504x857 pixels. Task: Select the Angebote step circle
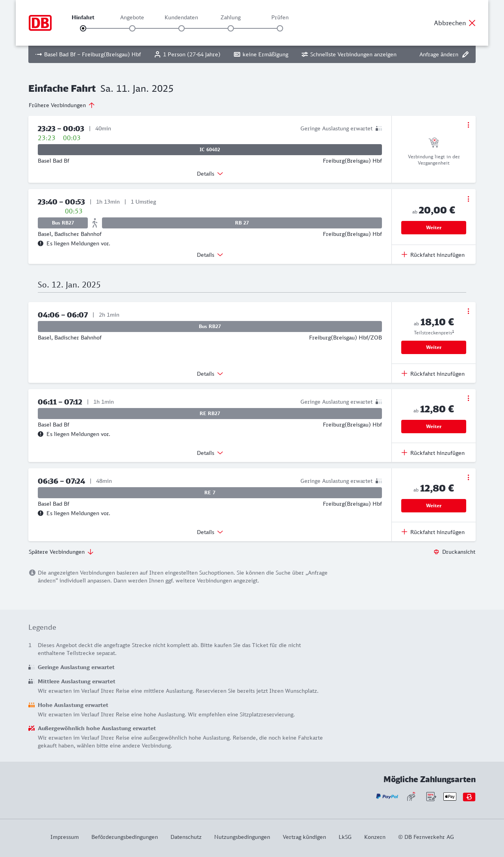pos(132,28)
